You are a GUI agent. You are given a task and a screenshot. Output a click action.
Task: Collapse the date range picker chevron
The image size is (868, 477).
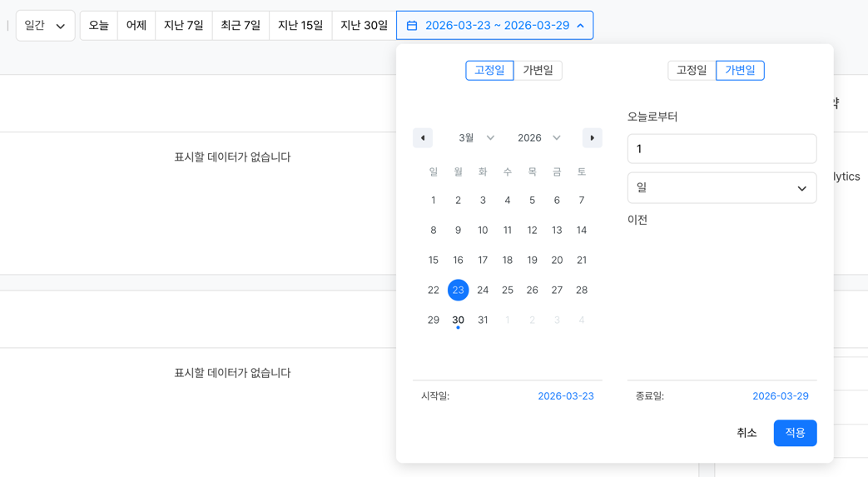point(581,26)
